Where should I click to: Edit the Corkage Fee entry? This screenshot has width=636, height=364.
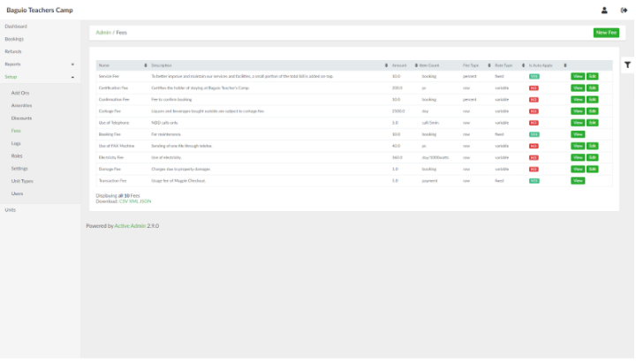(593, 111)
